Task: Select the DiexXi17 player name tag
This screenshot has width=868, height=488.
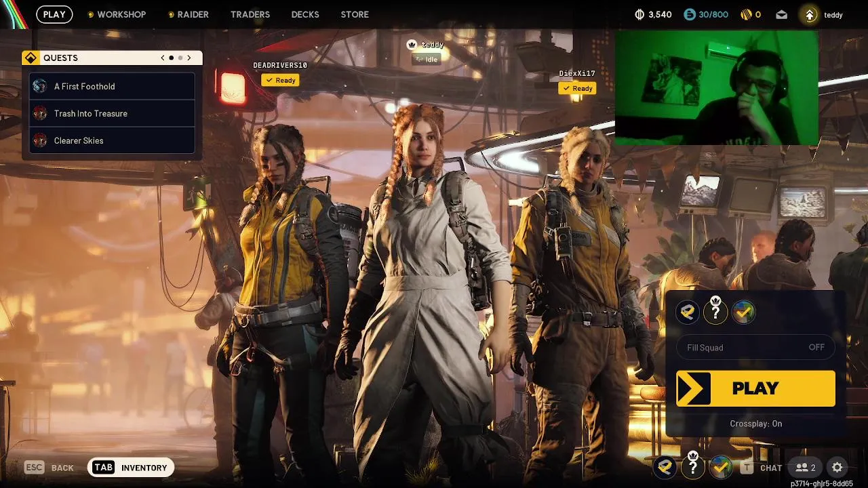Action: point(577,73)
